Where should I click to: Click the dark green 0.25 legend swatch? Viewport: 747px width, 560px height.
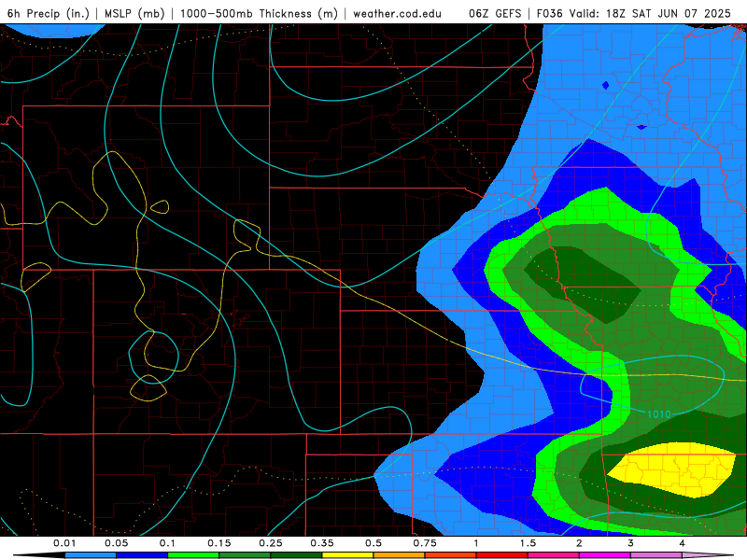[x=296, y=555]
